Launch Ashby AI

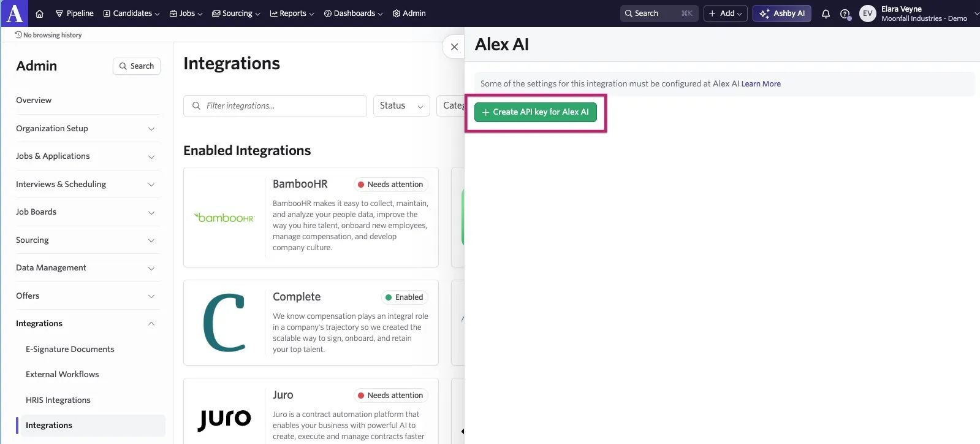tap(781, 13)
